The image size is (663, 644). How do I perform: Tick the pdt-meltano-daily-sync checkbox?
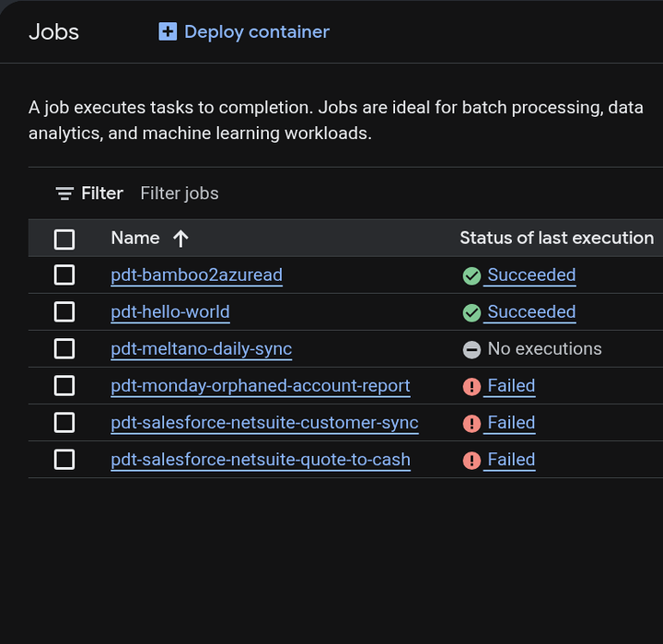(x=64, y=348)
